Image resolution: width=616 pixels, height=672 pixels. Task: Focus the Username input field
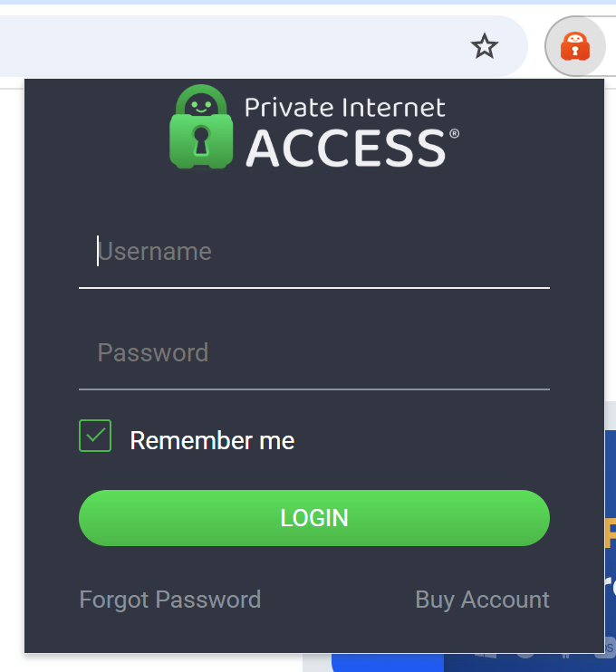point(313,252)
